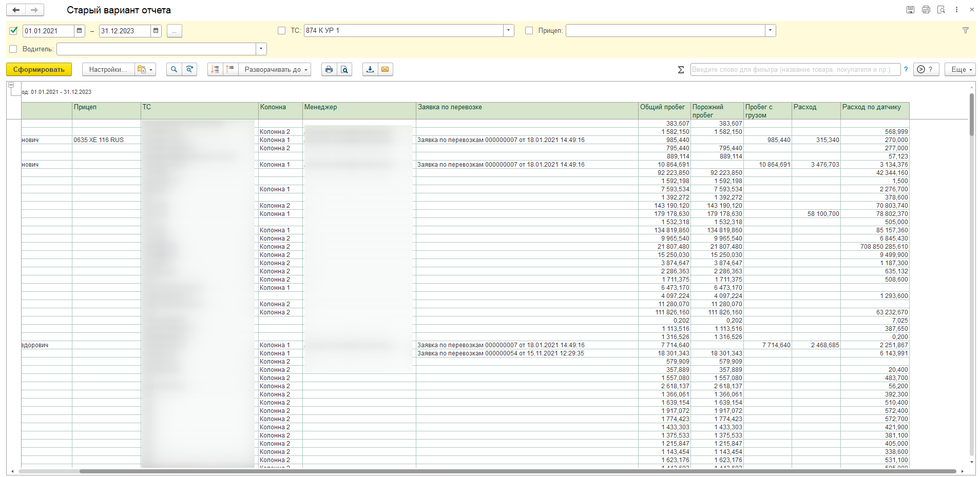Click the Пробег с грузом header
This screenshot has height=477, width=980.
(x=768, y=111)
